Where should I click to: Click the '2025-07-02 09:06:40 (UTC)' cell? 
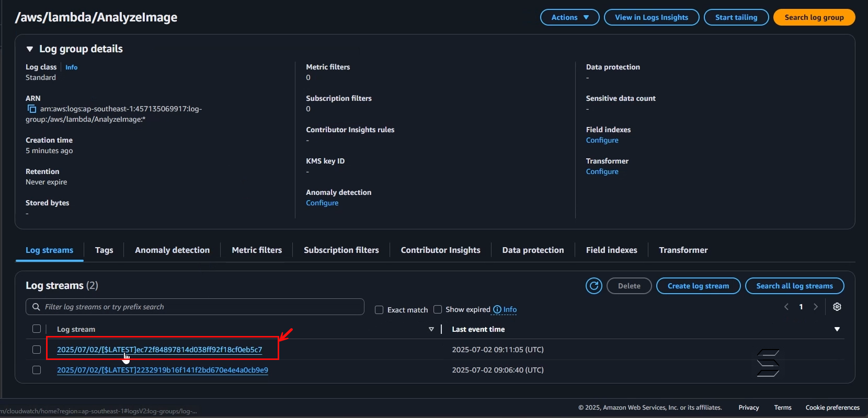pyautogui.click(x=498, y=370)
